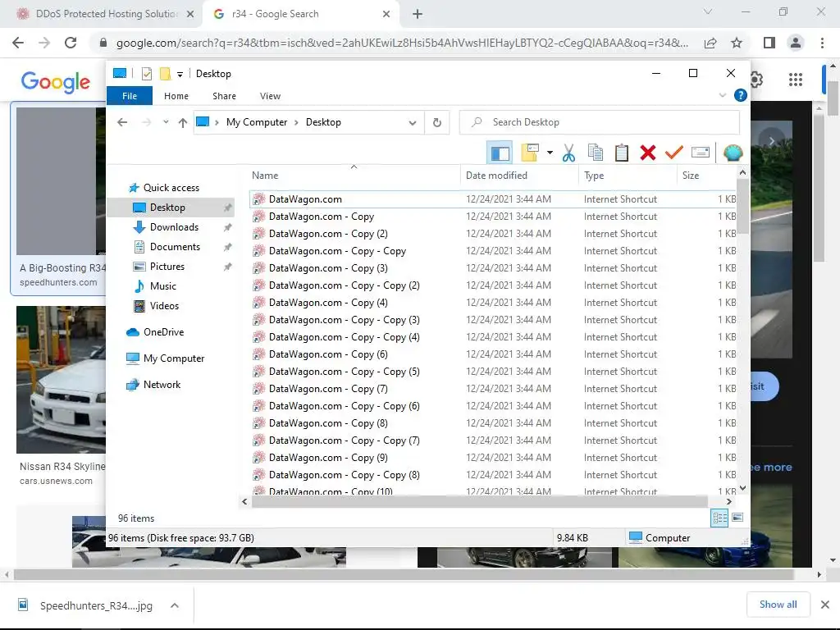Click the blue Help question mark icon

741,95
